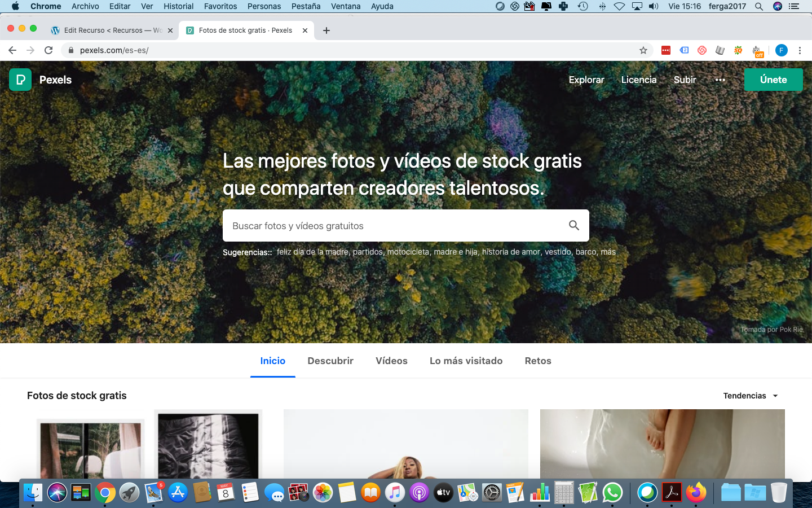812x508 pixels.
Task: Click the Chrome profile avatar icon
Action: point(781,50)
